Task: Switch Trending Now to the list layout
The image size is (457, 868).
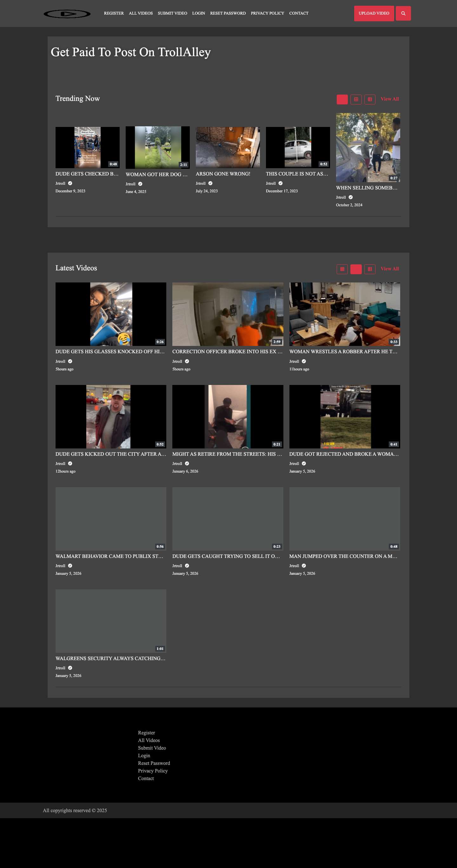Action: tap(370, 99)
